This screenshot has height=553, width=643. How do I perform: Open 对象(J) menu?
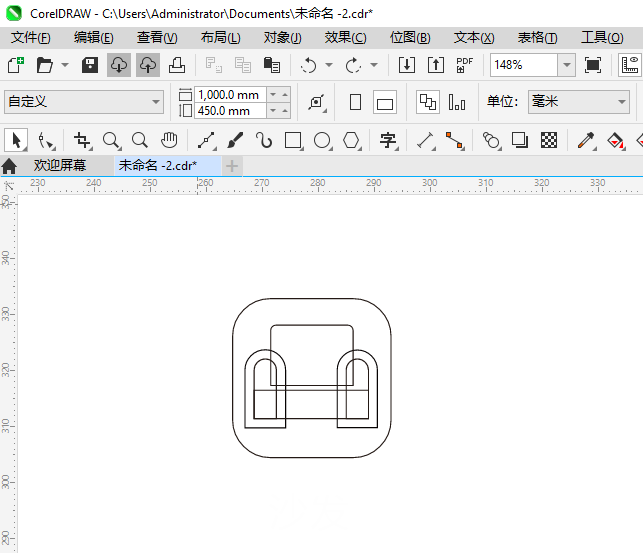(283, 38)
